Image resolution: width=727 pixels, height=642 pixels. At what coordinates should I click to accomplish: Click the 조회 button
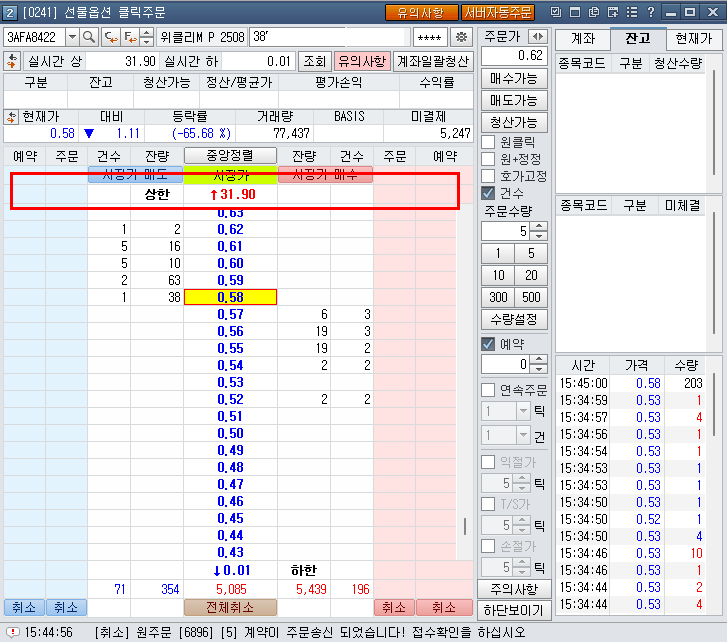315,61
